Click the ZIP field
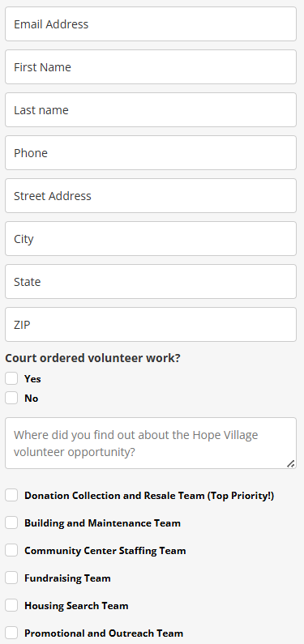 151,325
